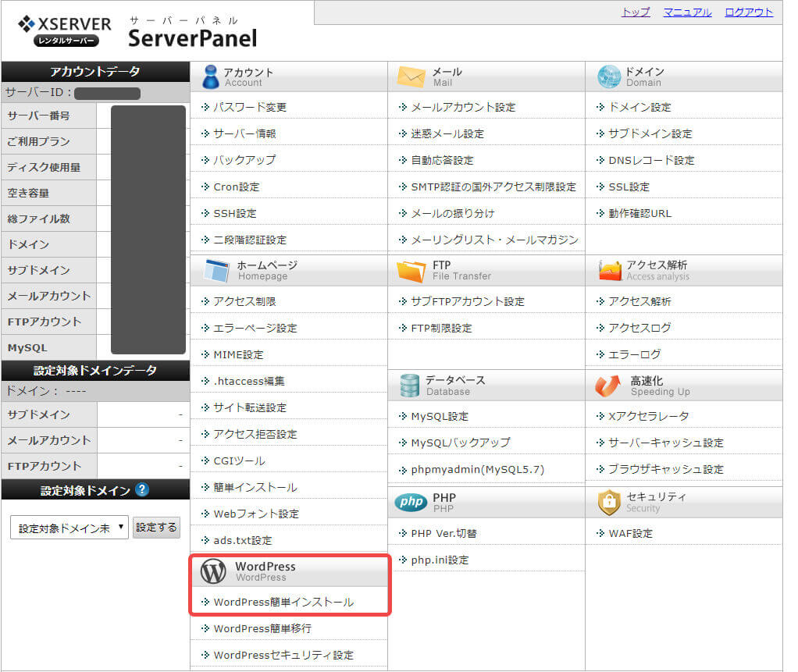Click the Database cylinder icon
The height and width of the screenshot is (672, 798).
tap(410, 385)
